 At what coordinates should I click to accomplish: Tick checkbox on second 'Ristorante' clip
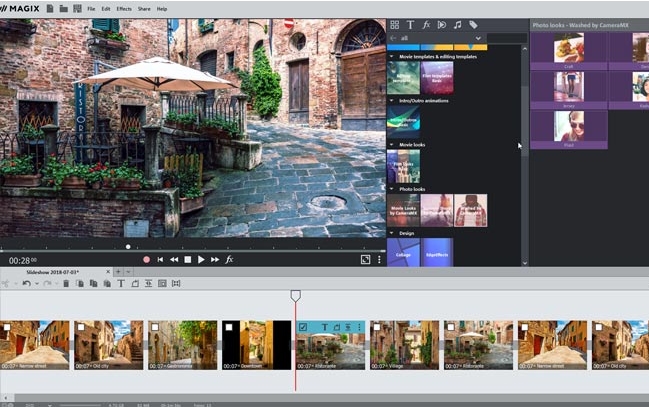coord(451,327)
